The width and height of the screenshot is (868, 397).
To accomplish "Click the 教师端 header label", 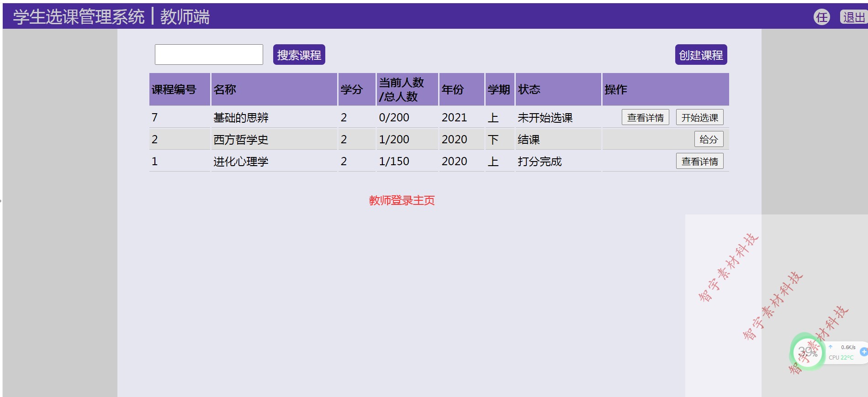I will tap(185, 17).
